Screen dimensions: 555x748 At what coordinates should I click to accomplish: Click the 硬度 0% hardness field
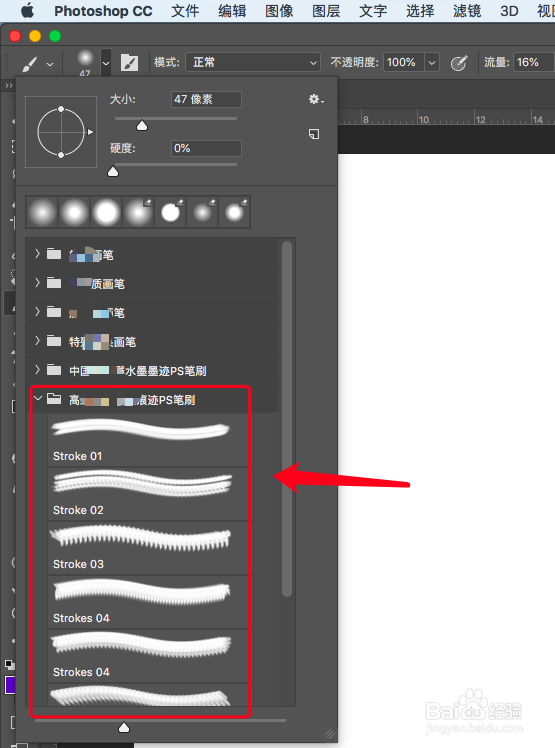click(206, 148)
